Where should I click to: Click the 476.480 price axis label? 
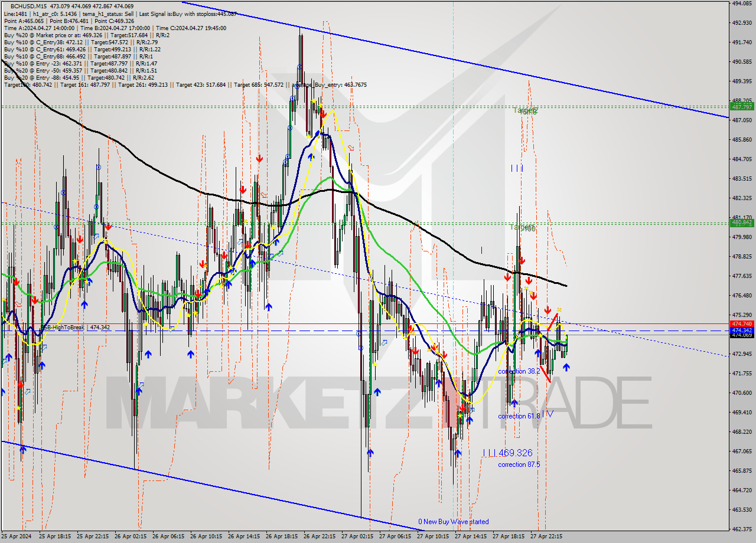click(x=742, y=296)
